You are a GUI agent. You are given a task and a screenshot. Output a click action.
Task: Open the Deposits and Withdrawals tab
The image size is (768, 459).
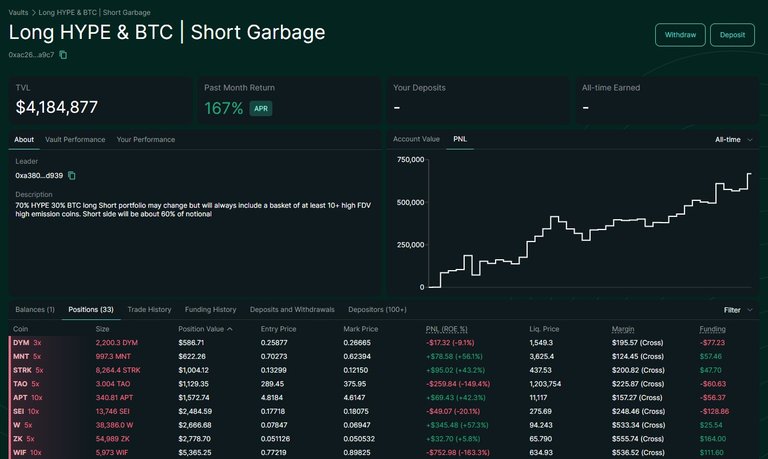(x=292, y=310)
